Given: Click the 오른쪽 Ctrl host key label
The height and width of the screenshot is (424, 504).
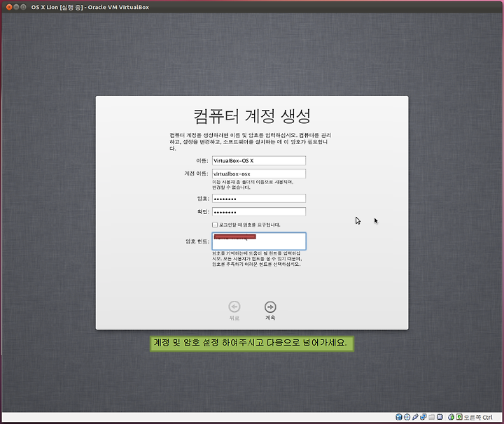Looking at the screenshot, I should click(x=478, y=417).
